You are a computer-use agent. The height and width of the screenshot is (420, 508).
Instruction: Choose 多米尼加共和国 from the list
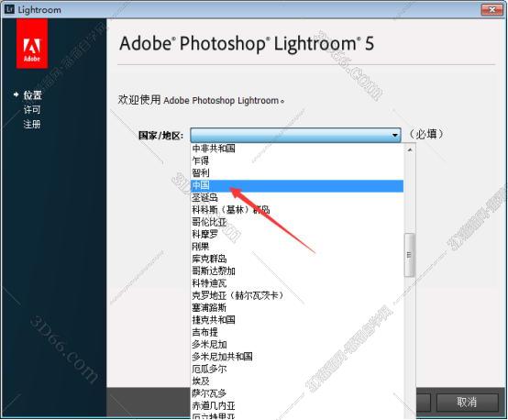click(297, 357)
